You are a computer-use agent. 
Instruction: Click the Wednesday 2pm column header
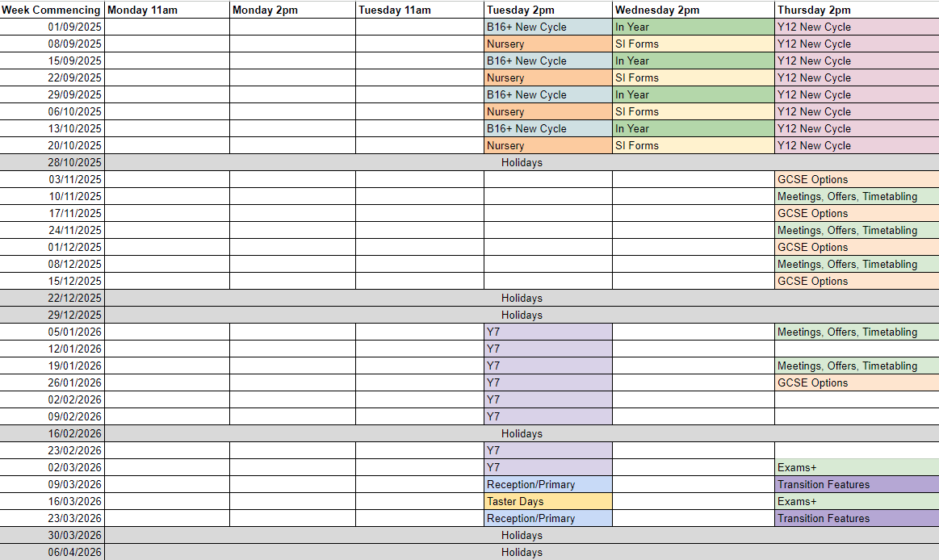point(693,10)
